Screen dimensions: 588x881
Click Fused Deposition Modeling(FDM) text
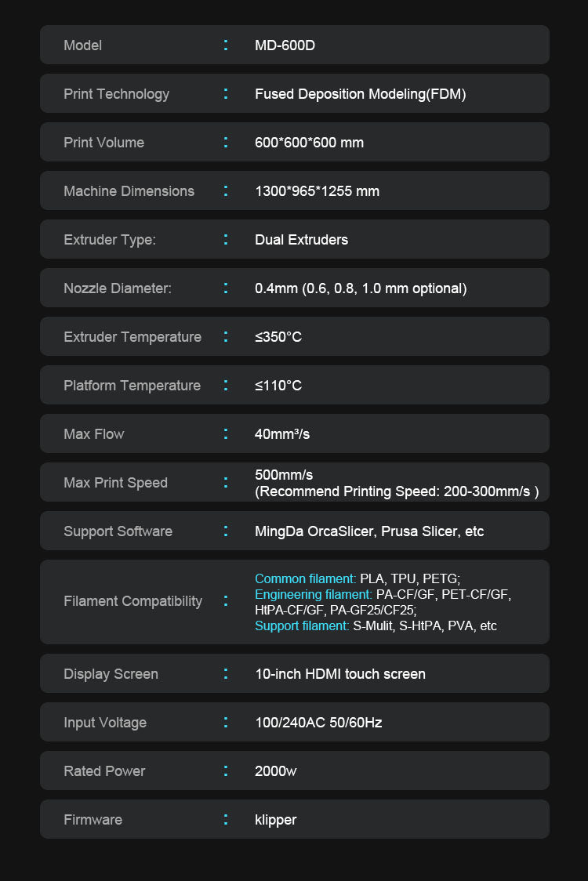360,94
